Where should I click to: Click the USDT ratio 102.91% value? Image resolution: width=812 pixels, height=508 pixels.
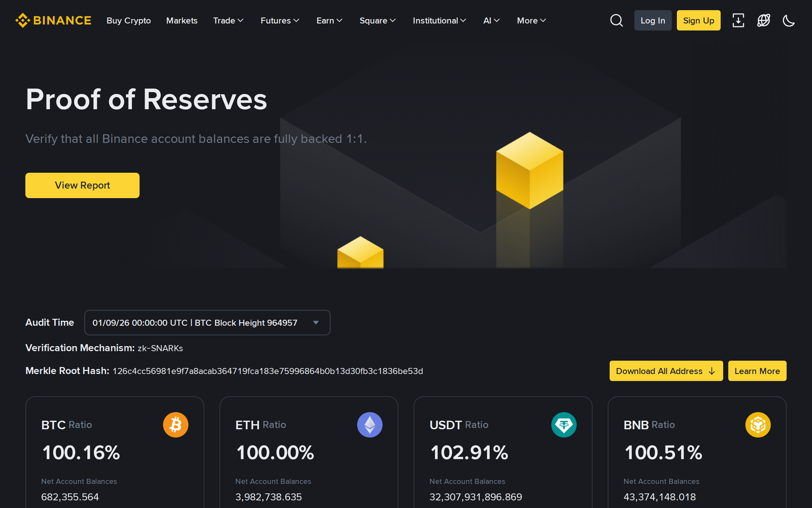[x=469, y=452]
